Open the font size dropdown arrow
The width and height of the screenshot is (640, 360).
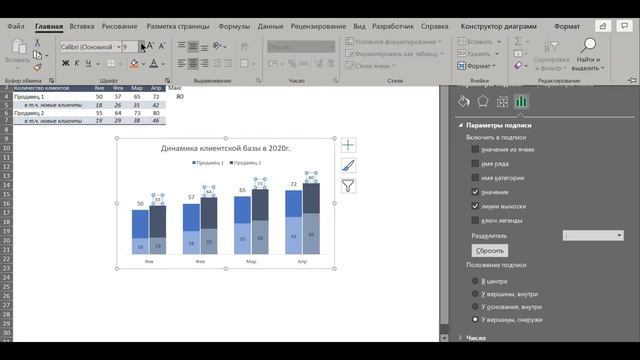(x=142, y=47)
